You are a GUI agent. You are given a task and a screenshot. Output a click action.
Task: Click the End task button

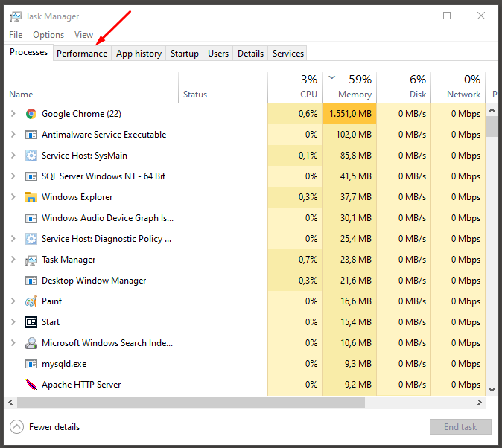(460, 427)
